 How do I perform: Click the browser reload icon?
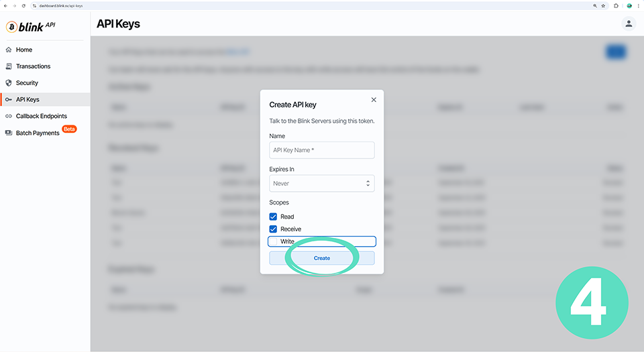23,5
